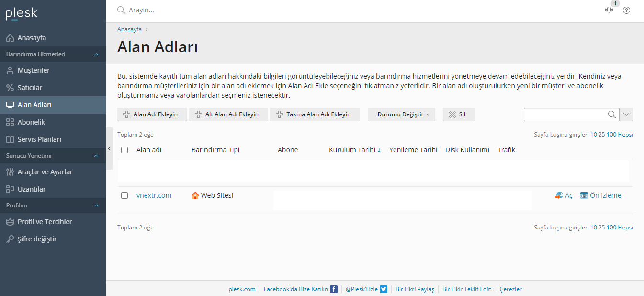Set top pagination to 100 entries
This screenshot has height=296, width=644.
[x=611, y=135]
